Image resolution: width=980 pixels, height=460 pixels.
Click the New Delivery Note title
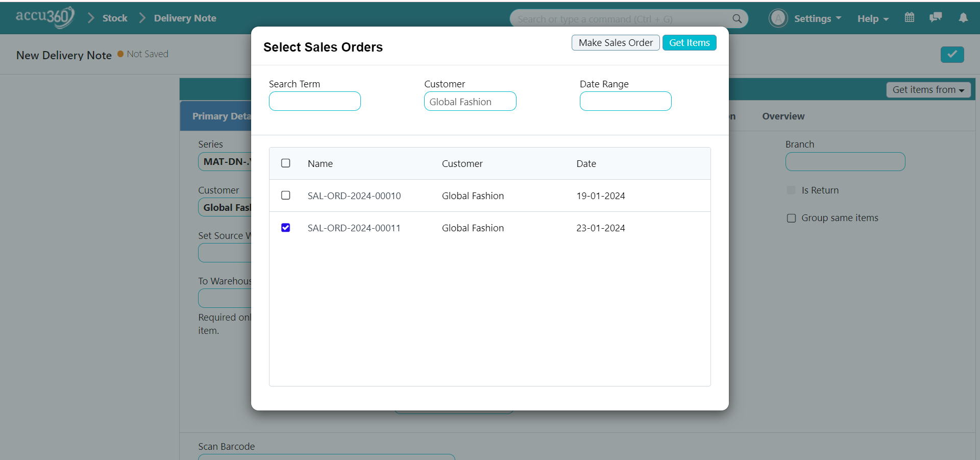point(64,55)
